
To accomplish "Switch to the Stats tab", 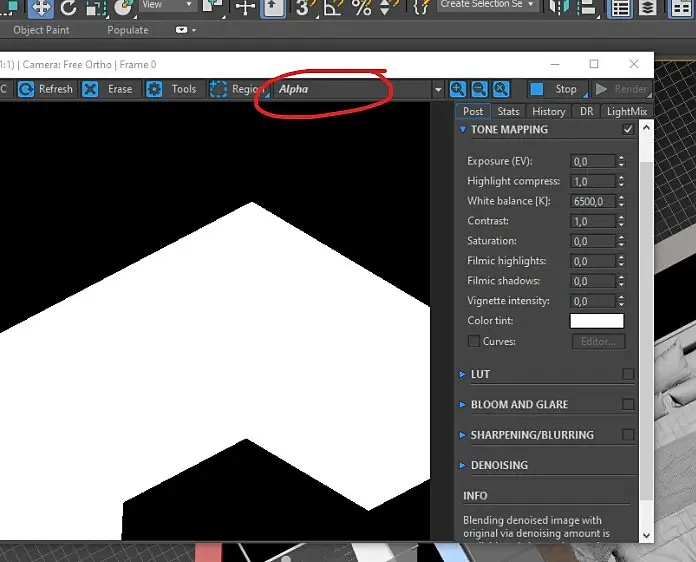I will pos(508,112).
